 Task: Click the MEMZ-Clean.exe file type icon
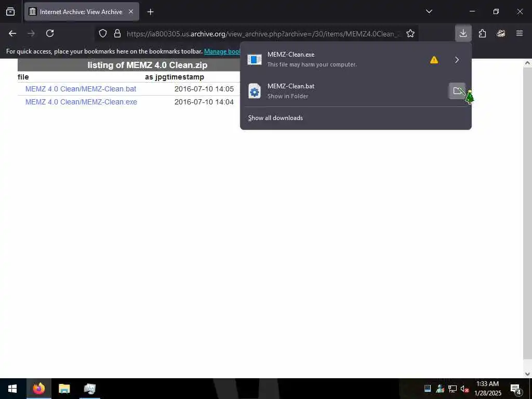tap(255, 60)
